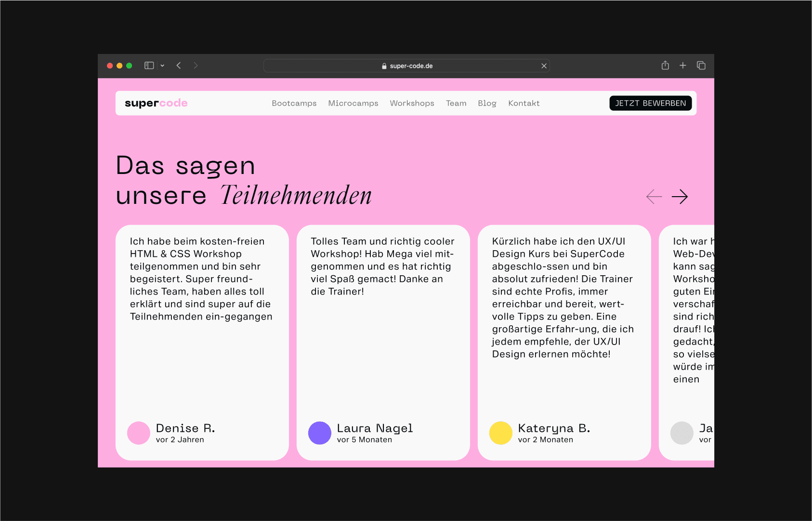Close the window with the red button
This screenshot has width=812, height=521.
110,66
